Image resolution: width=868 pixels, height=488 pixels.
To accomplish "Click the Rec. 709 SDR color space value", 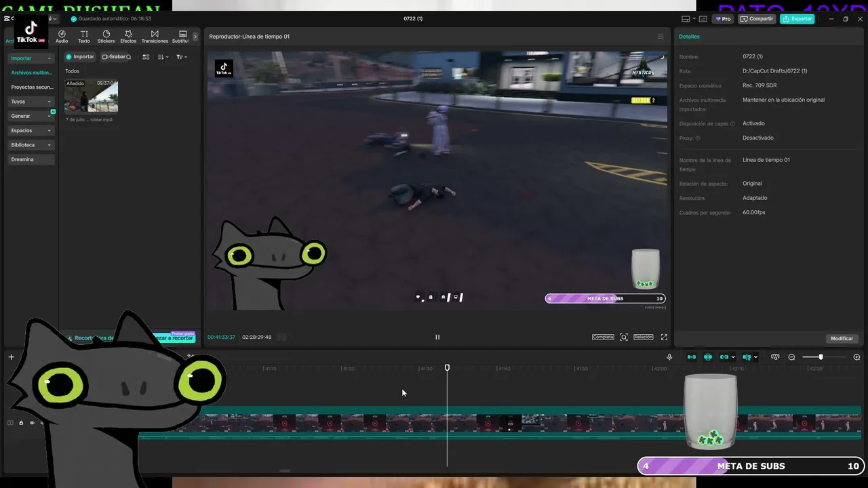I will point(759,85).
